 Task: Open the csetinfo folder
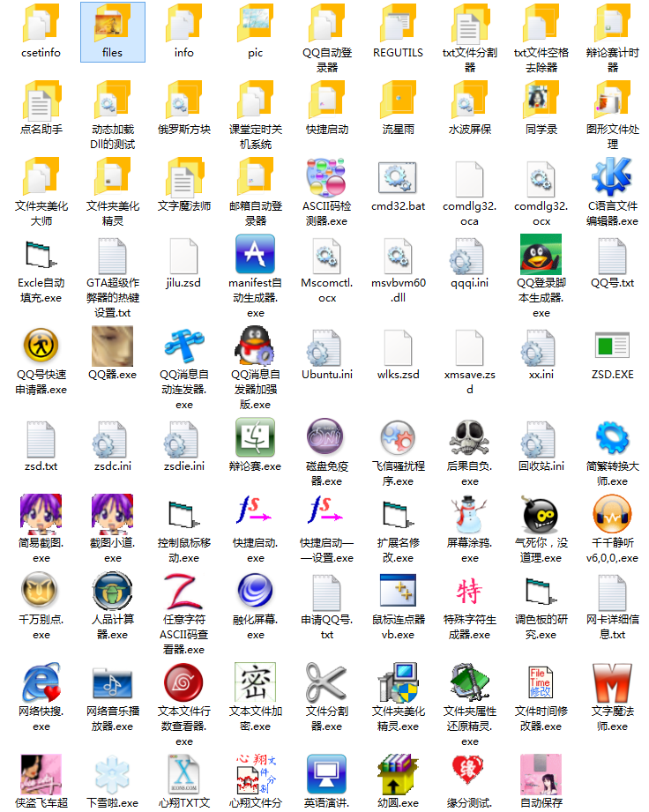(41, 25)
